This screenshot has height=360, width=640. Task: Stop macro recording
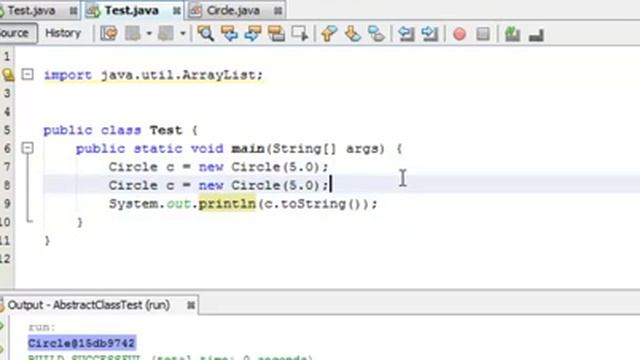[483, 34]
